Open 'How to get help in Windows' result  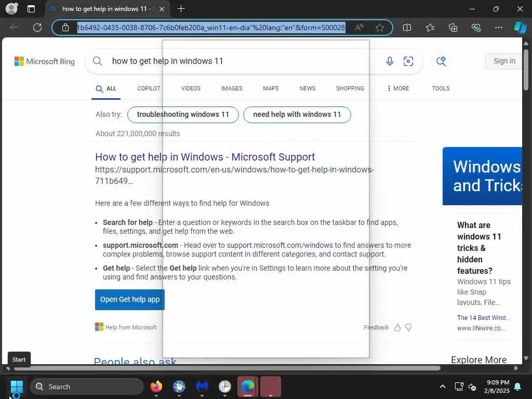click(205, 157)
